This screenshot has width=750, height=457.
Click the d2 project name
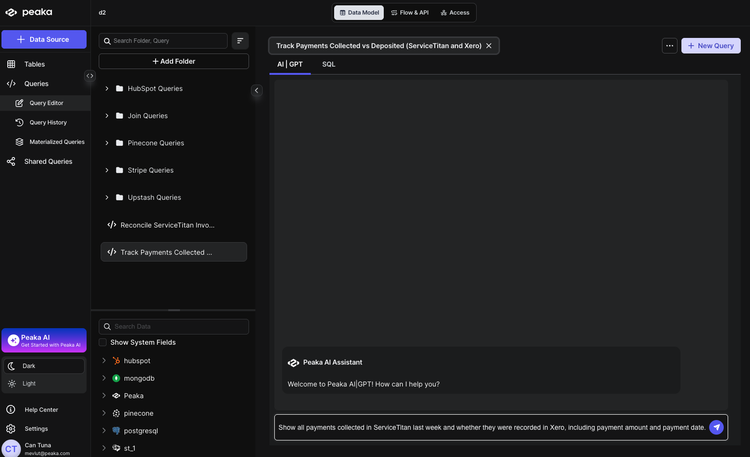pos(102,12)
